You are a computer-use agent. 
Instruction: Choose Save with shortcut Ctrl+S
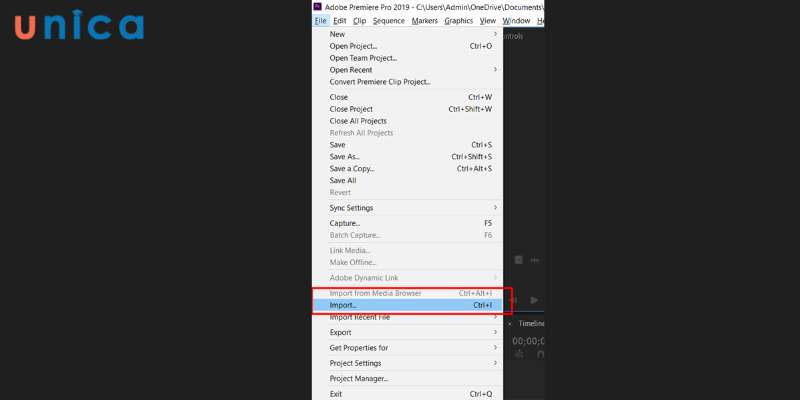point(407,145)
